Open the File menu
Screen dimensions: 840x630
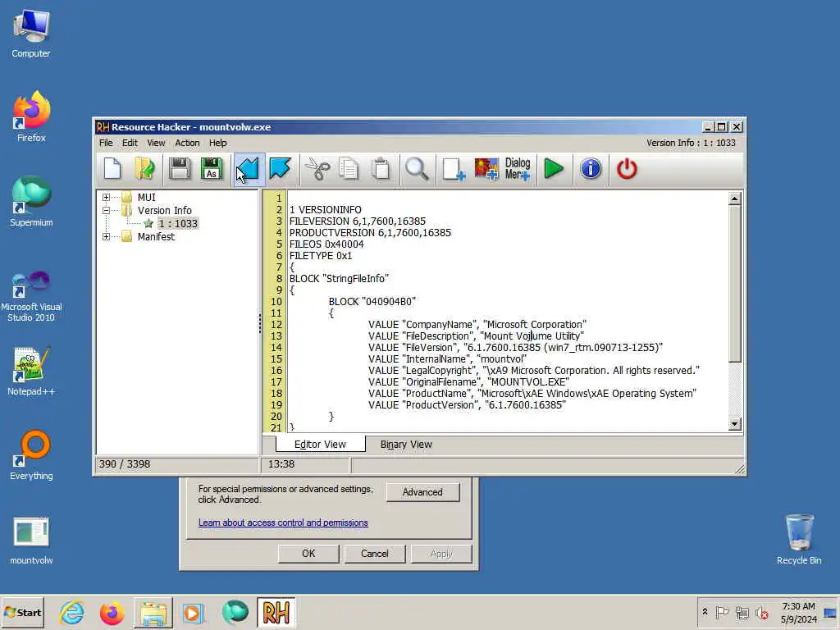pos(106,143)
